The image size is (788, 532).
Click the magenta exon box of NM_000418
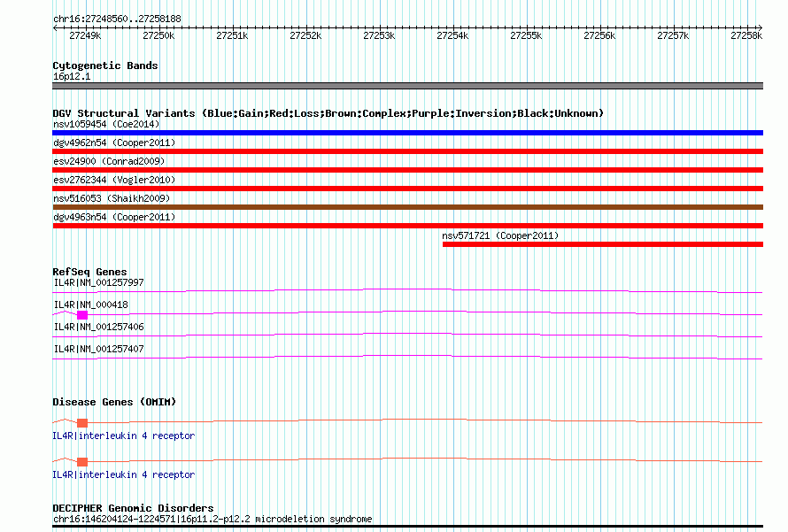click(x=82, y=315)
